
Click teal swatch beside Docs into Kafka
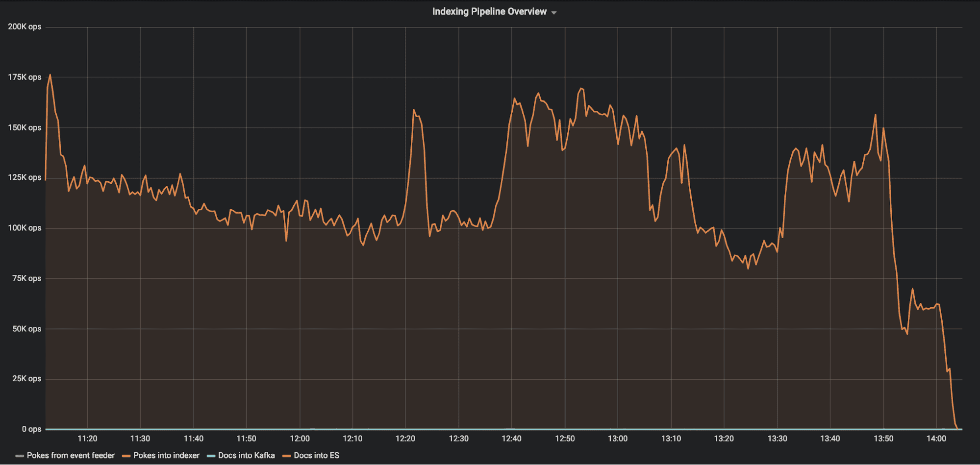tap(211, 456)
